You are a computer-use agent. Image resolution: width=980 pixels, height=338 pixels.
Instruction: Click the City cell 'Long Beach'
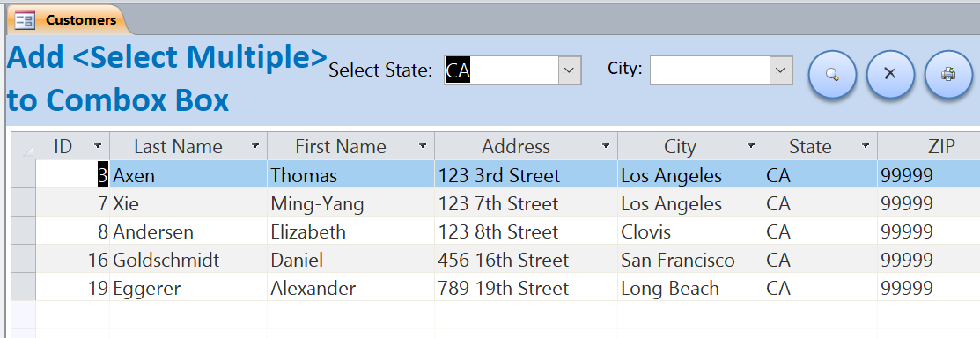tap(690, 288)
